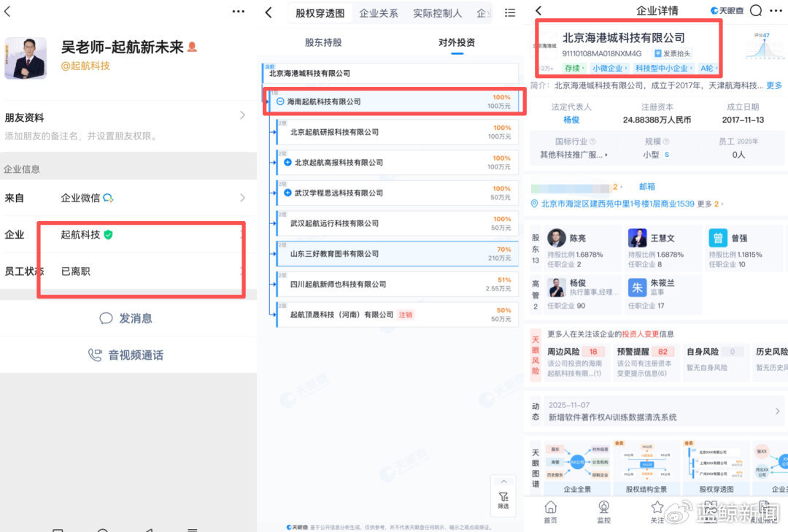Open shareholder card 曾强
Viewport: 788px width, 532px height.
click(745, 248)
